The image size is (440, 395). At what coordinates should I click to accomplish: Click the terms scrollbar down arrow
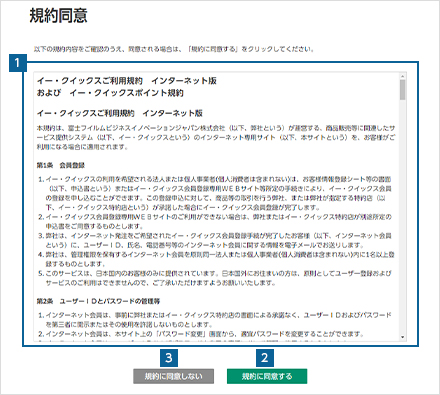pyautogui.click(x=403, y=337)
